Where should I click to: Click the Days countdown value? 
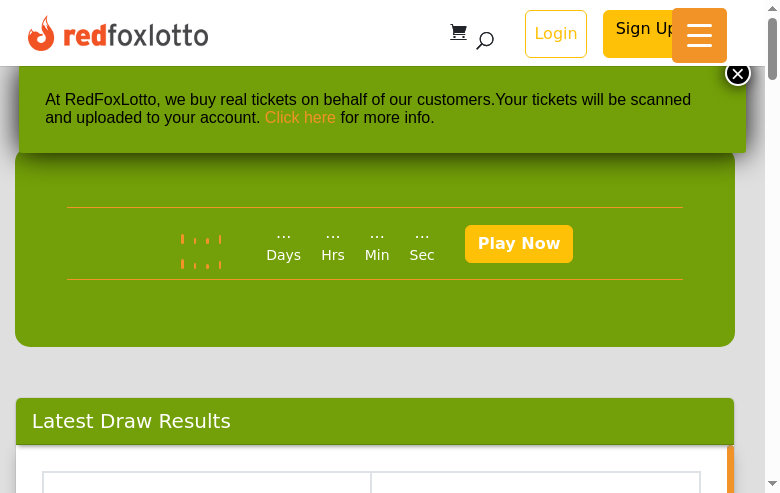pyautogui.click(x=283, y=237)
